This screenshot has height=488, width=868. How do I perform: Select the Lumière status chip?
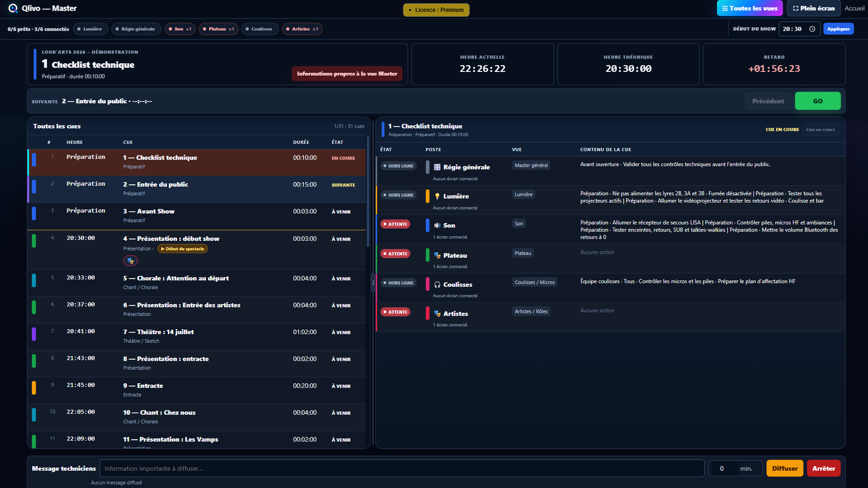point(90,29)
